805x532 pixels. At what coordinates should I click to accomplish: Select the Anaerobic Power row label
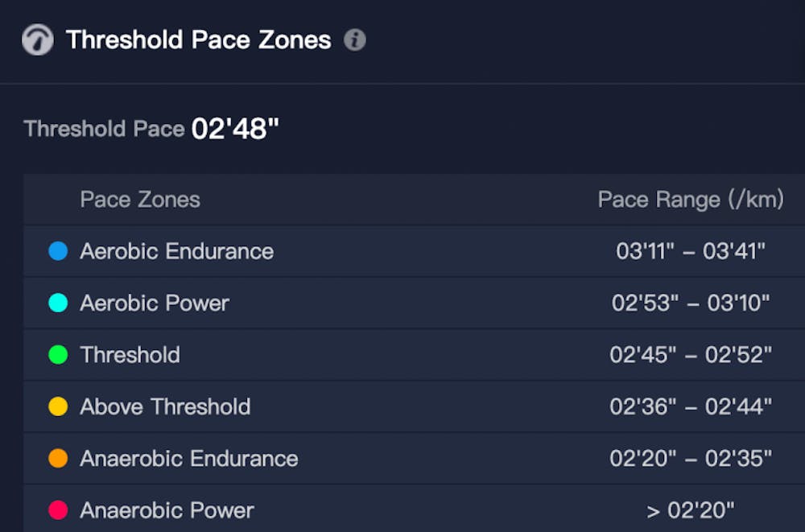167,509
